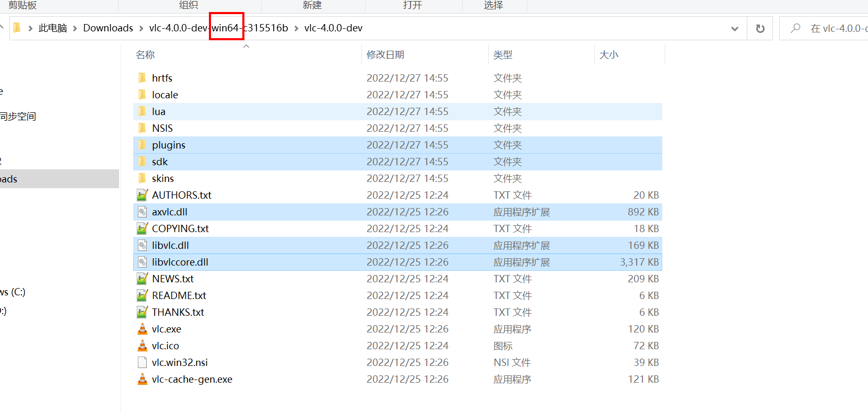The image size is (868, 413).
Task: Open the address bar history dropdown
Action: [735, 28]
